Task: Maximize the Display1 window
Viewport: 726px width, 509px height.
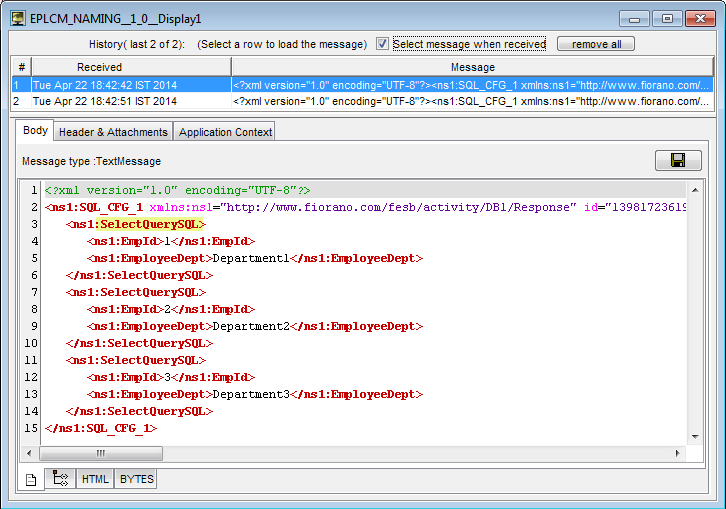Action: click(x=666, y=18)
